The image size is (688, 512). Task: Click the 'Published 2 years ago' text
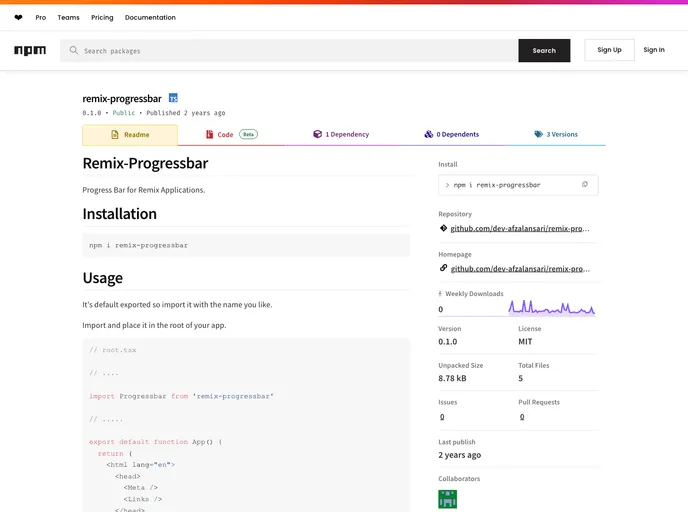coord(186,113)
